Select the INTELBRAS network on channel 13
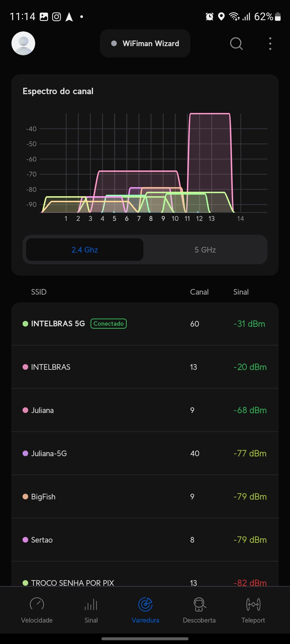Image resolution: width=290 pixels, height=644 pixels. [145, 367]
